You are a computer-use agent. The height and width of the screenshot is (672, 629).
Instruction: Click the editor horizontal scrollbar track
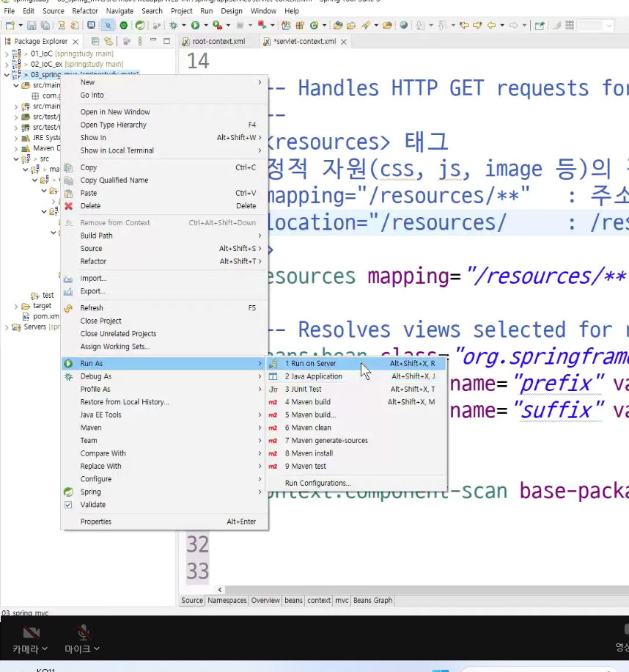tap(427, 590)
